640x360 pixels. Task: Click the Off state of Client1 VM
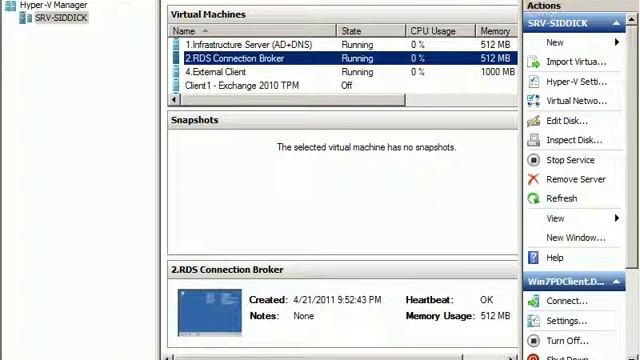click(x=347, y=85)
